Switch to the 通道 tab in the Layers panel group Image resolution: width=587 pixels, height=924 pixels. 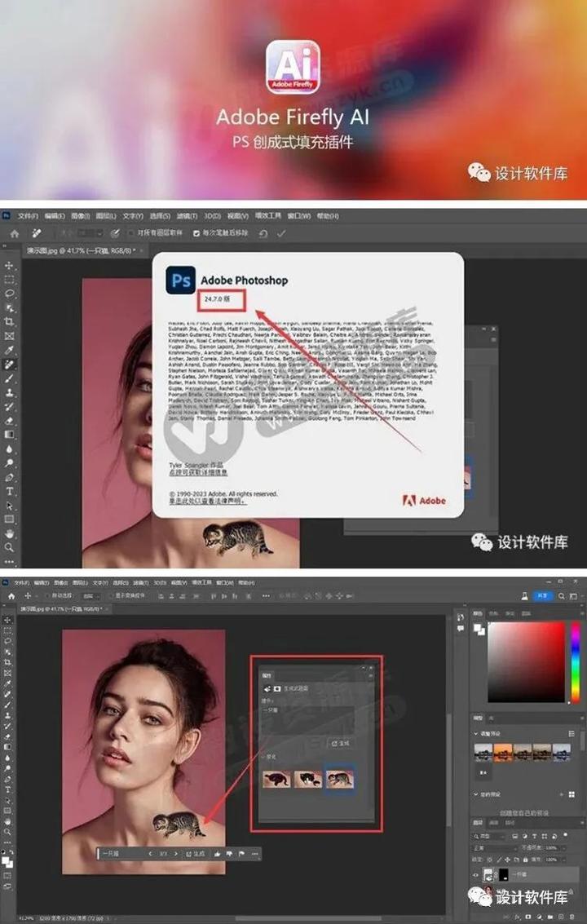click(x=494, y=823)
